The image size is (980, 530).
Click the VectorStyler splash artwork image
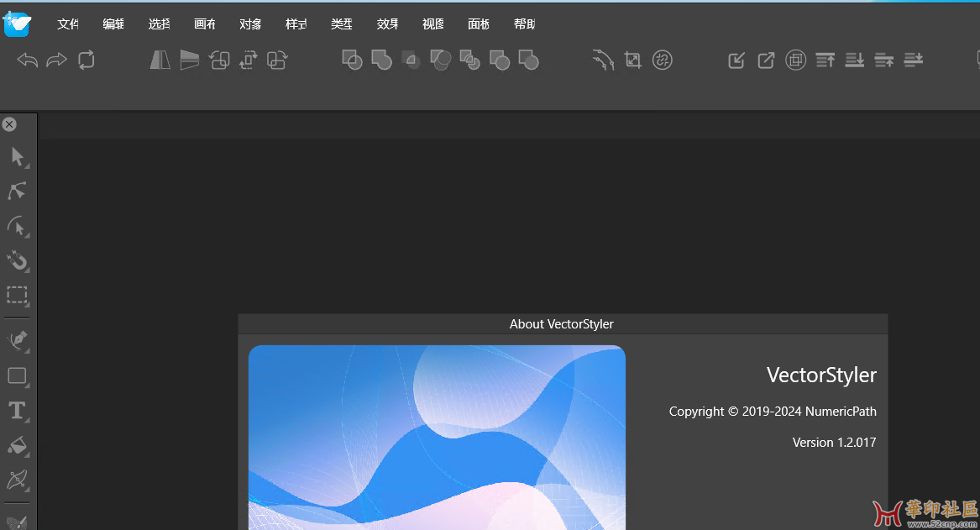[x=437, y=437]
